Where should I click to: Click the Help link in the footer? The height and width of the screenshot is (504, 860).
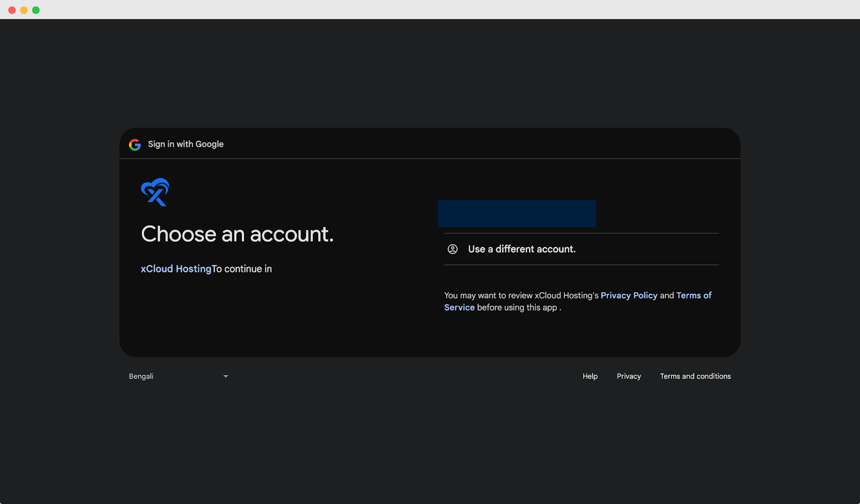[590, 376]
